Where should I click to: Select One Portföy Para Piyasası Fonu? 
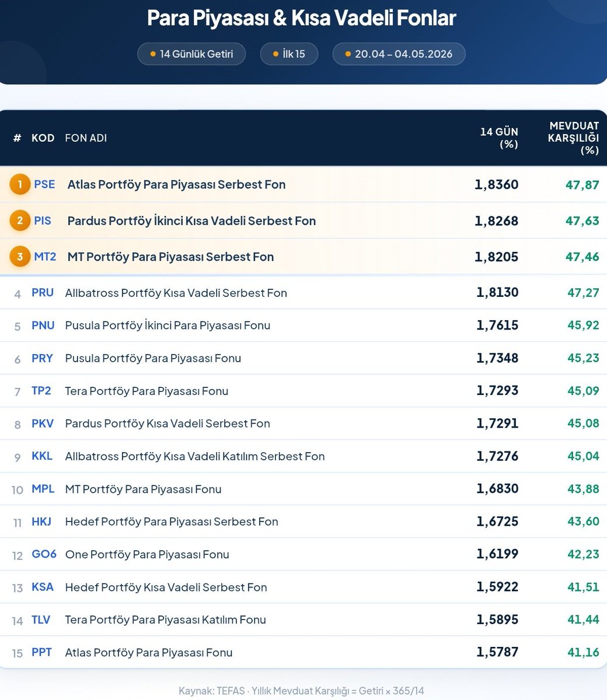tap(147, 555)
